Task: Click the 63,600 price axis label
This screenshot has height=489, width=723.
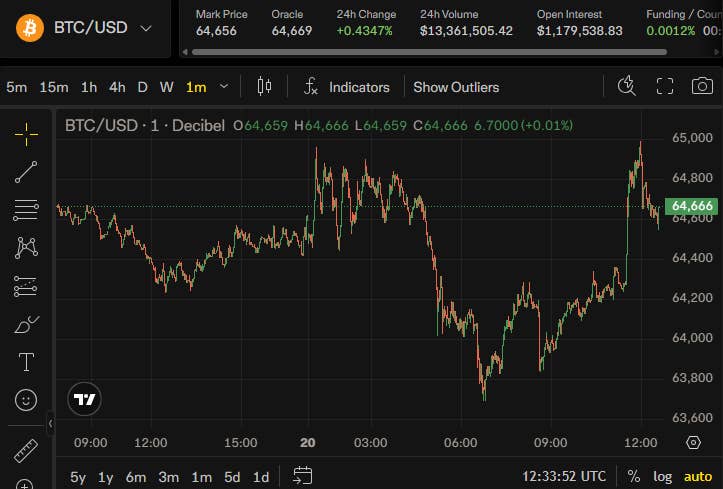Action: (x=692, y=418)
